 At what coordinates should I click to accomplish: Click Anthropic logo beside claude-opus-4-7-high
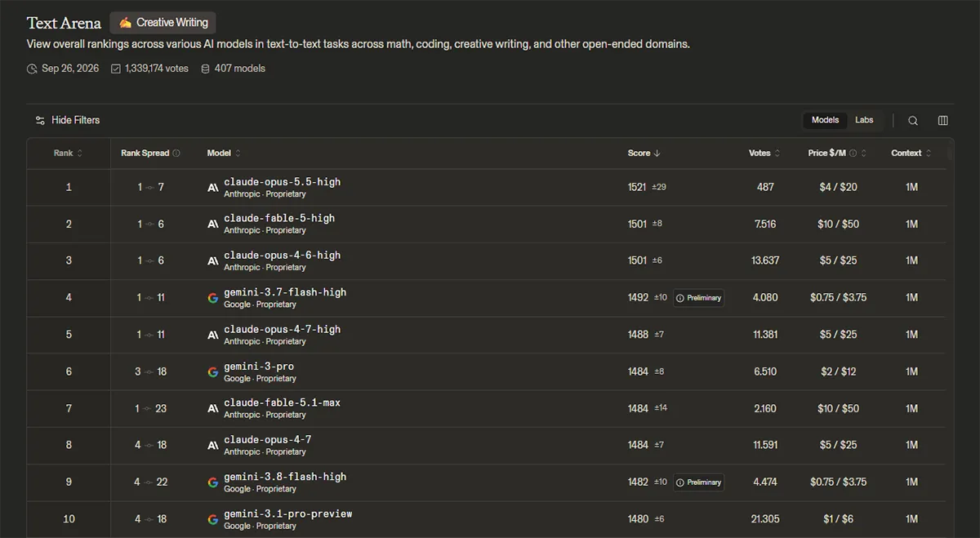[213, 335]
